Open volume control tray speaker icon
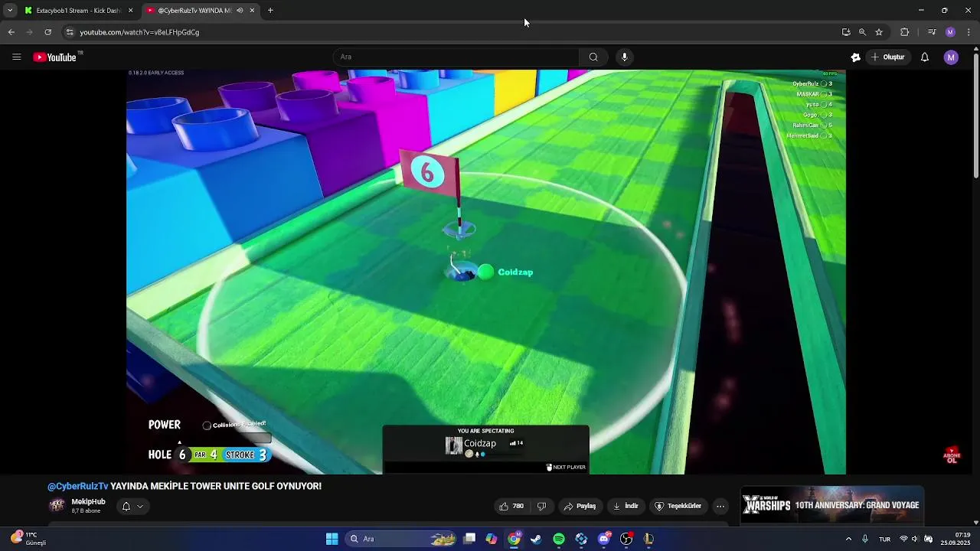 click(x=915, y=539)
